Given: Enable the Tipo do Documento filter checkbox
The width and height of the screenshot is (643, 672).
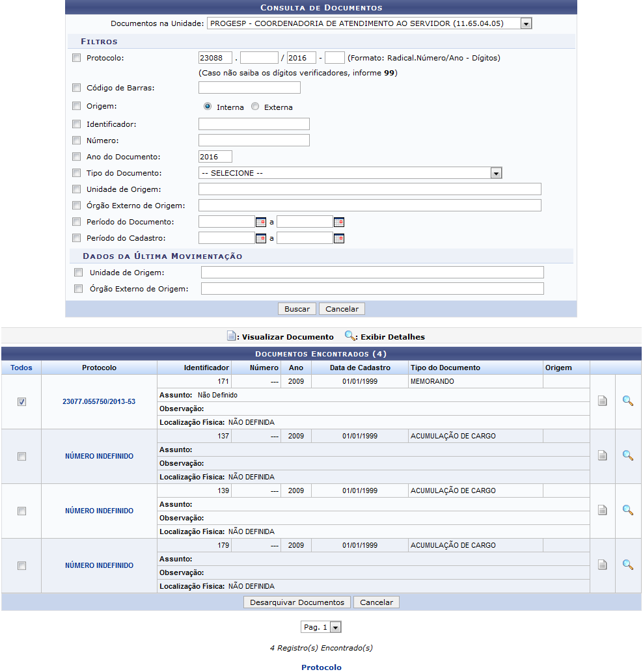Looking at the screenshot, I should tap(76, 172).
